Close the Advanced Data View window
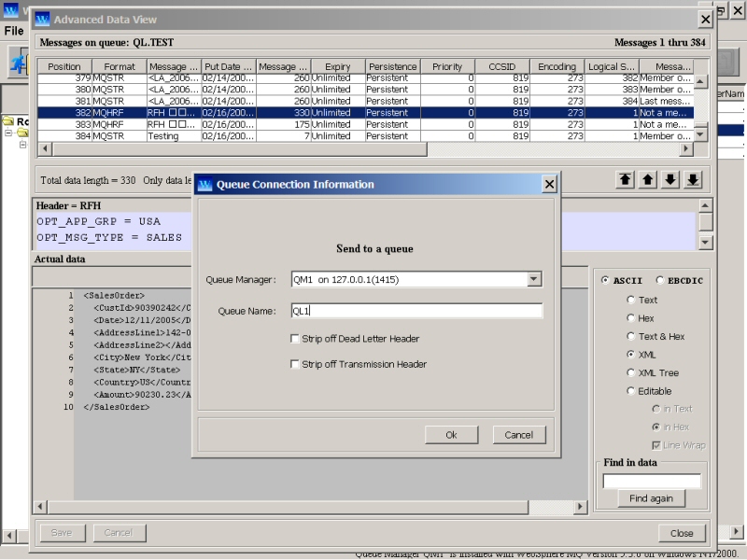The image size is (747, 560). 705,20
